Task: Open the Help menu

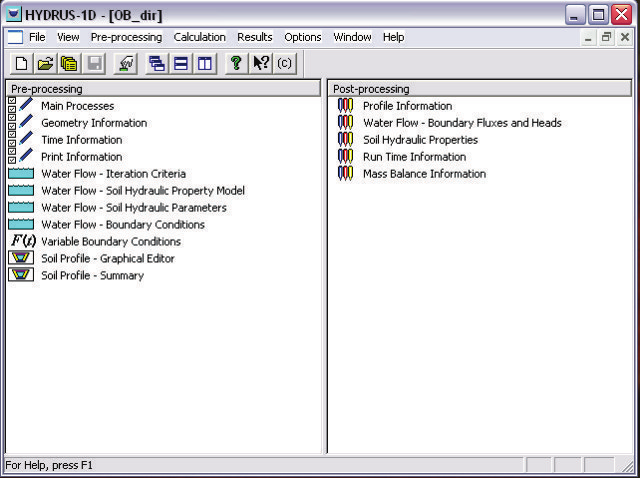Action: pyautogui.click(x=393, y=37)
